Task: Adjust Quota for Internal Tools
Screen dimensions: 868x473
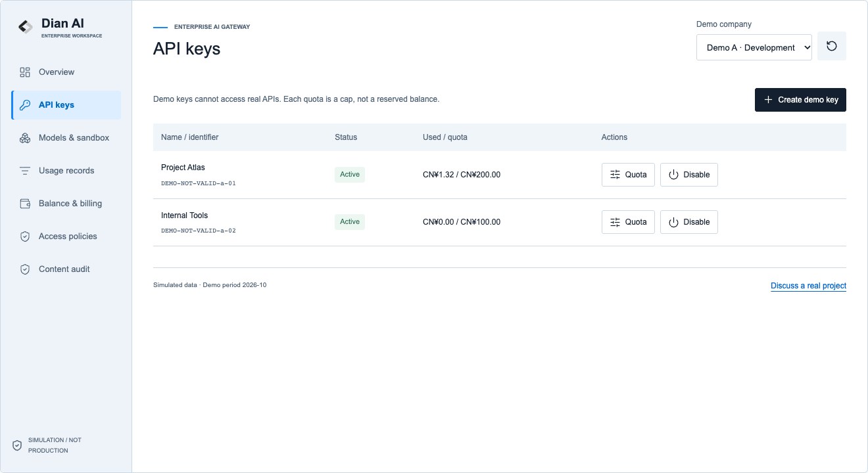Action: click(628, 222)
